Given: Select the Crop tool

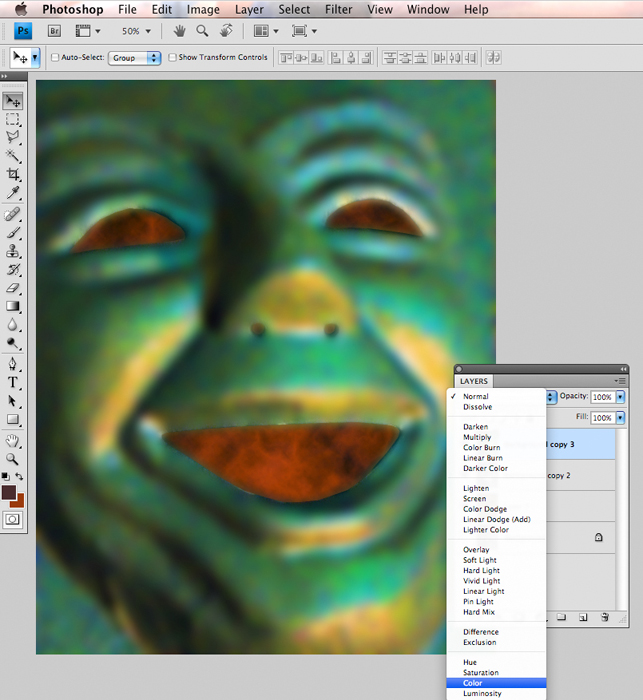Looking at the screenshot, I should (x=13, y=174).
